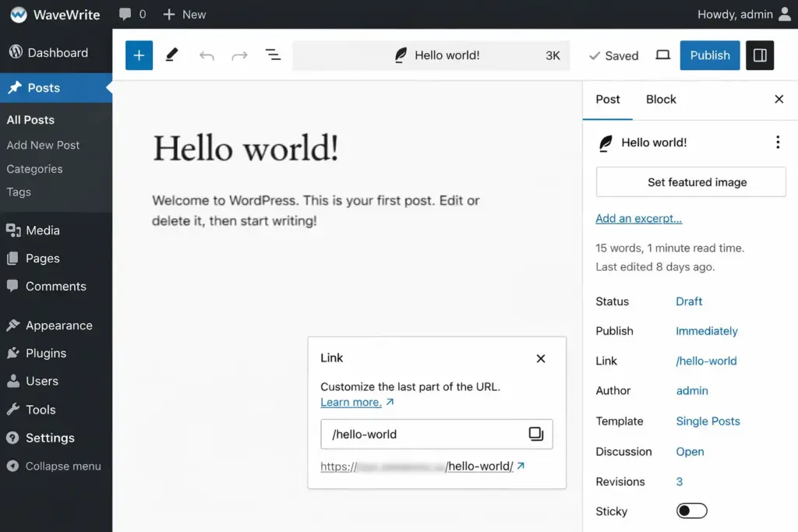Copy the slug using copy icon
The width and height of the screenshot is (798, 532).
coord(536,434)
